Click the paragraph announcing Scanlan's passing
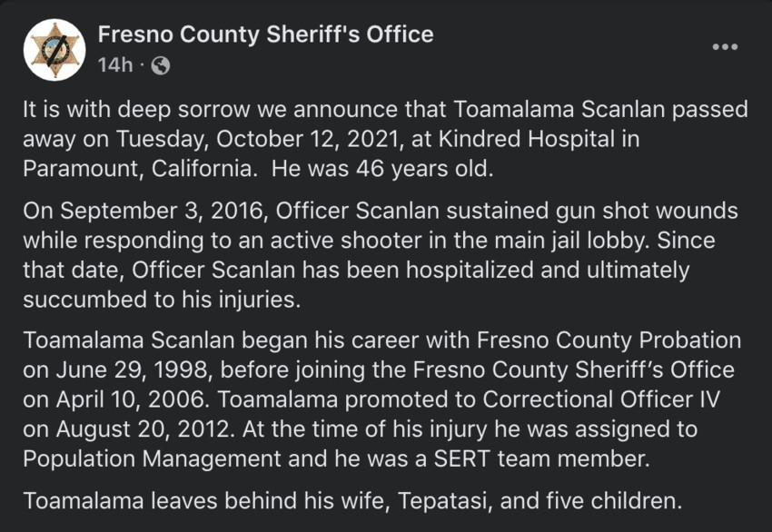Image resolution: width=772 pixels, height=532 pixels. (385, 139)
